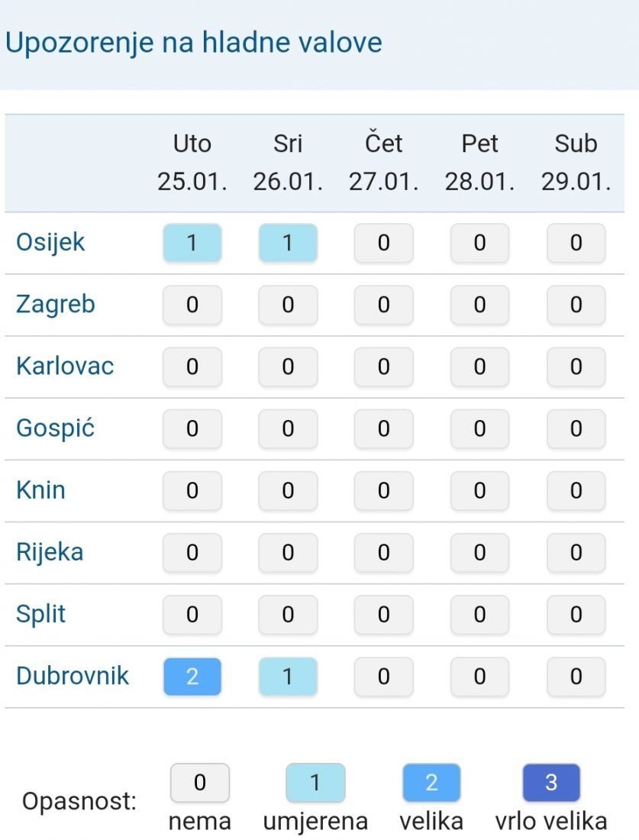Viewport: 639px width, 840px height.
Task: Open the Karlovac city link
Action: pyautogui.click(x=65, y=367)
